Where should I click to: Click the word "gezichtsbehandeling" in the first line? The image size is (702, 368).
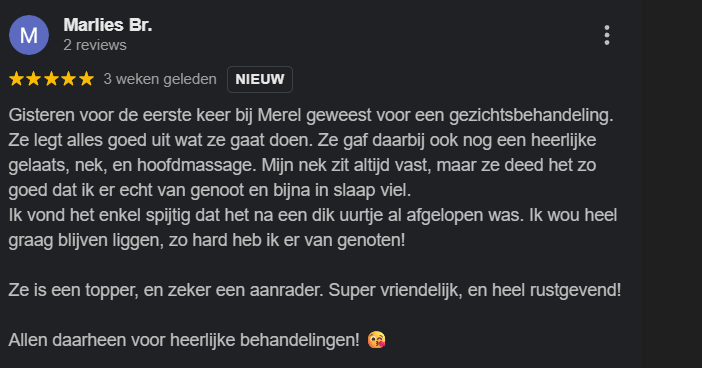pos(529,116)
